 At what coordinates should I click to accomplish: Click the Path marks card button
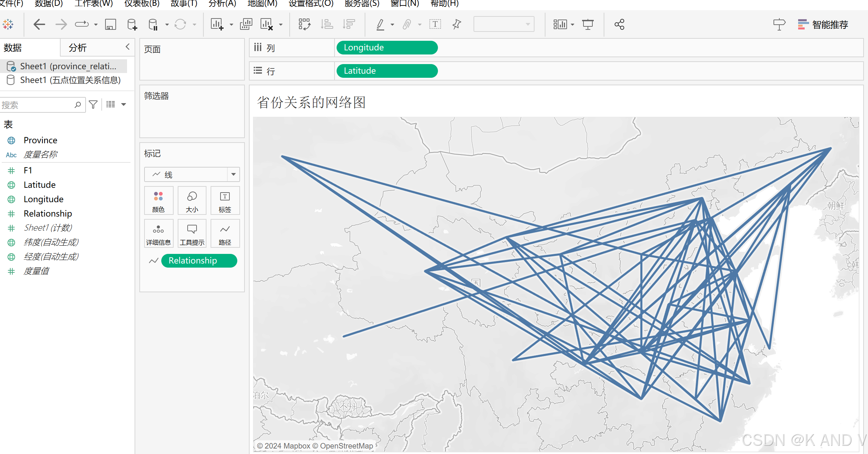225,234
